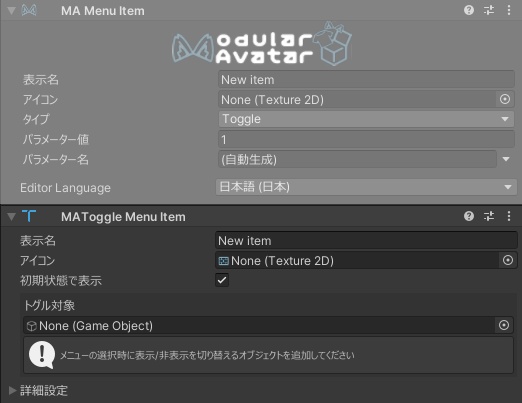Screen dimensions: 522x403
Task: Open presets for MA Menu Item component
Action: click(489, 10)
